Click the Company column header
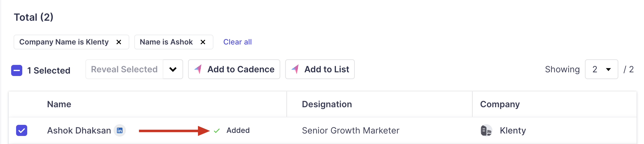The height and width of the screenshot is (144, 644). pyautogui.click(x=500, y=104)
